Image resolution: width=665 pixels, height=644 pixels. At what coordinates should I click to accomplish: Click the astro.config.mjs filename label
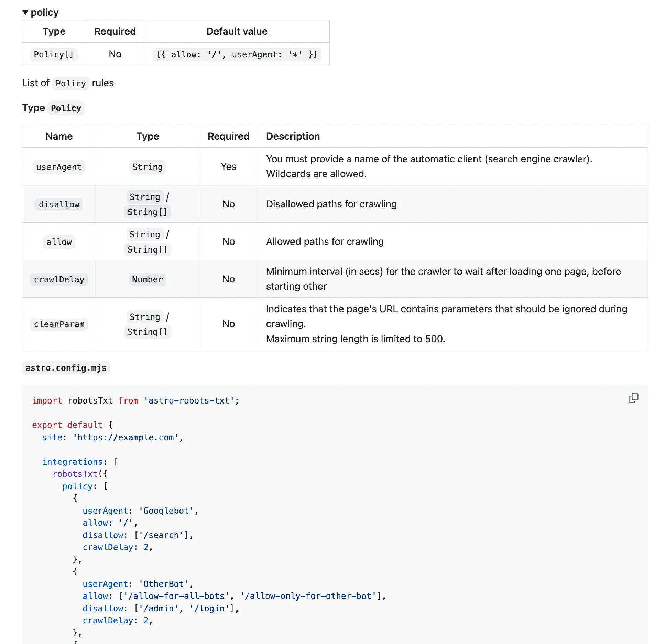tap(66, 368)
